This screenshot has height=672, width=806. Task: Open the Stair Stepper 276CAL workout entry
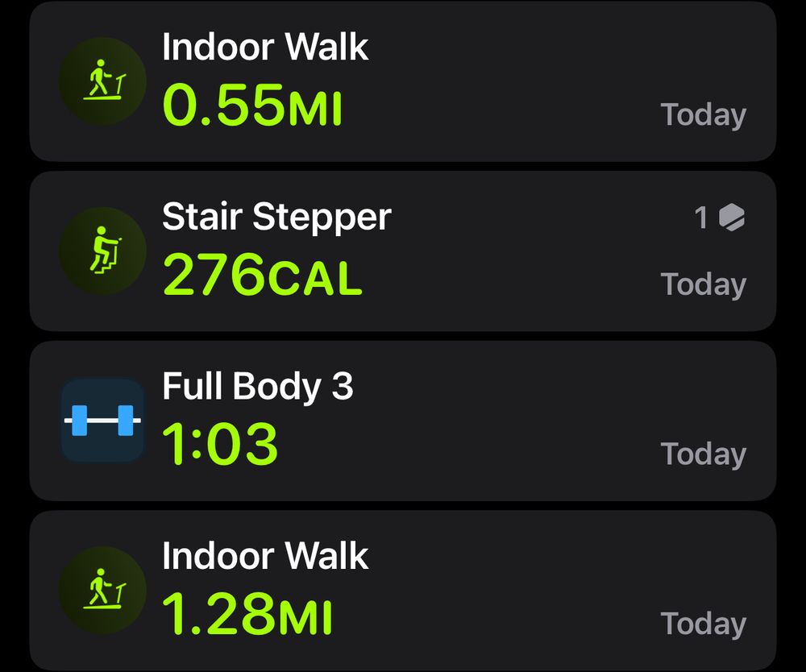pyautogui.click(x=403, y=251)
